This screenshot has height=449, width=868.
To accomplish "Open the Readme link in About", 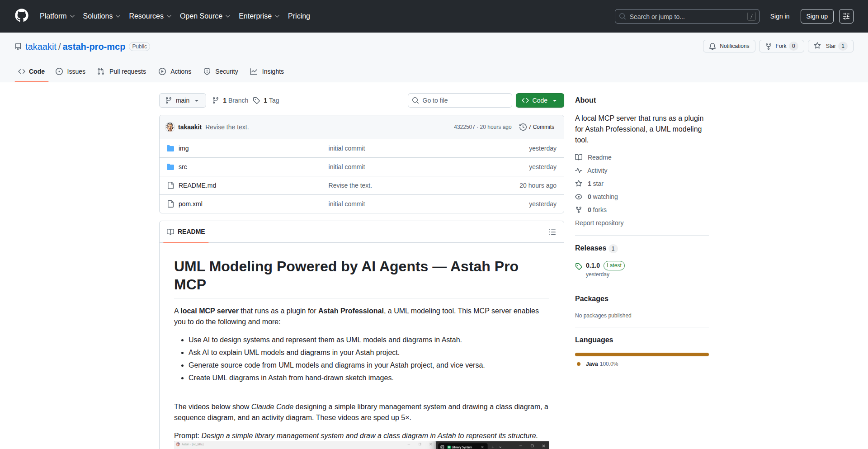I will 593,157.
